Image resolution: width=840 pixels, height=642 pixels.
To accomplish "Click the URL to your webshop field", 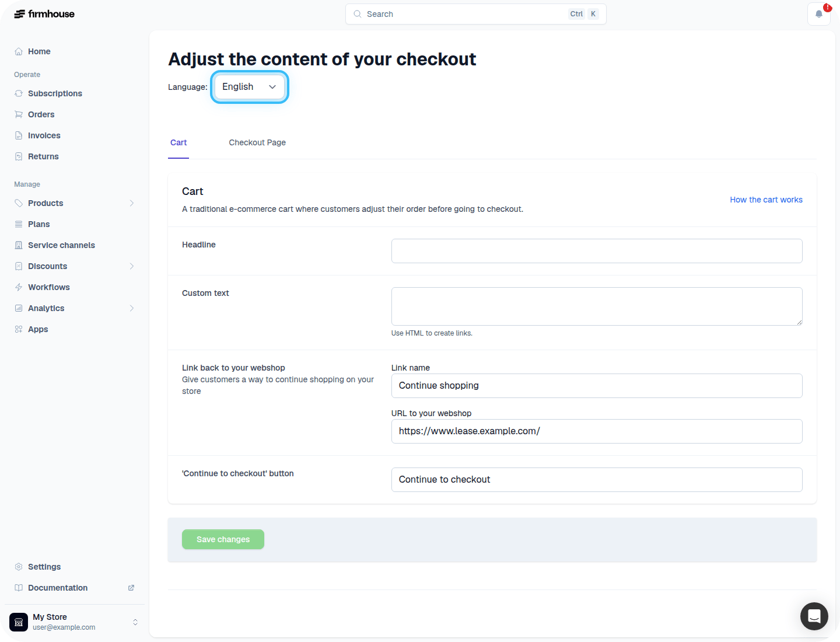I will point(597,431).
